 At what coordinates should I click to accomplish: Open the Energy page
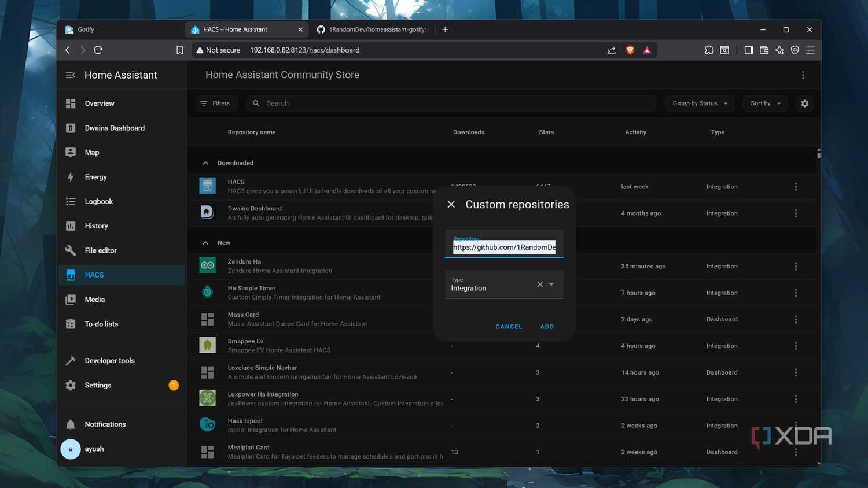pos(122,177)
